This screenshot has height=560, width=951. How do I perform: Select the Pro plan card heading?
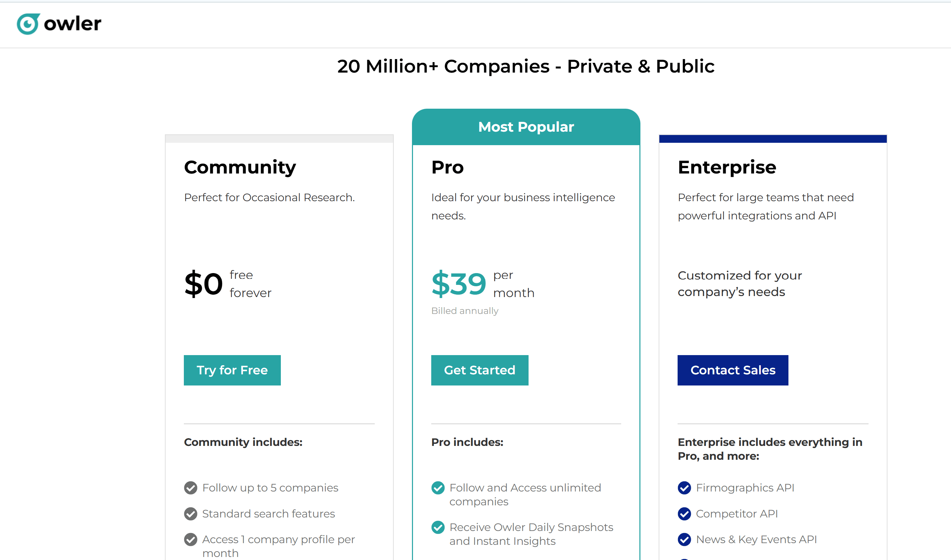click(x=447, y=167)
